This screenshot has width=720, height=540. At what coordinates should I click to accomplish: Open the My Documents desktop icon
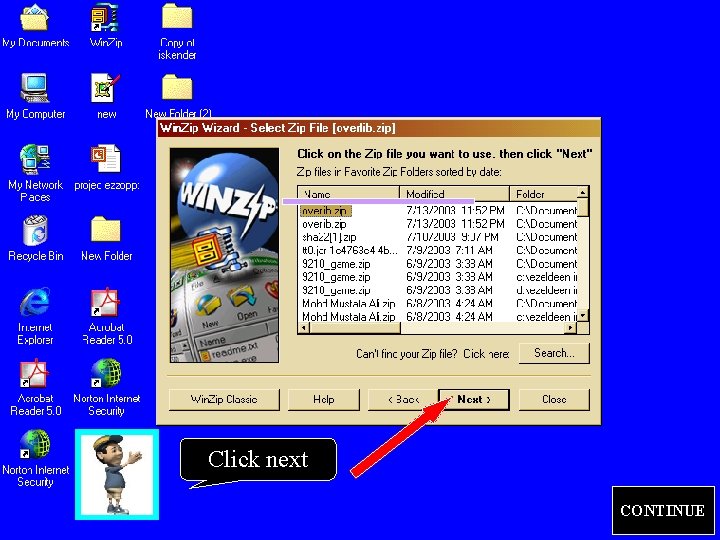35,25
